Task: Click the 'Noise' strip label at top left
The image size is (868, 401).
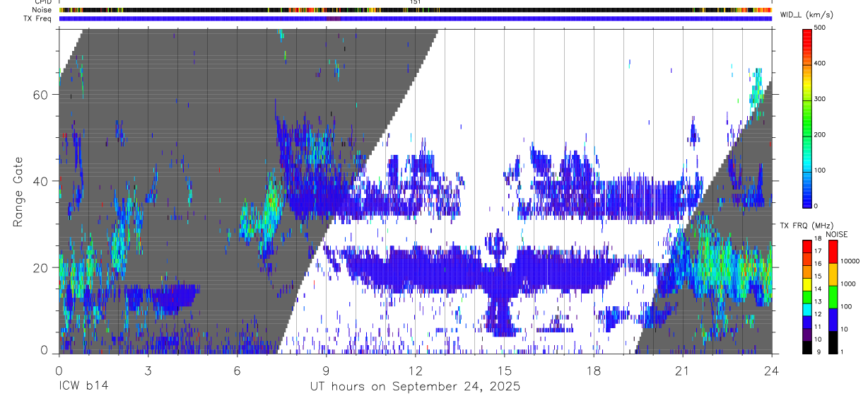Action: 42,10
